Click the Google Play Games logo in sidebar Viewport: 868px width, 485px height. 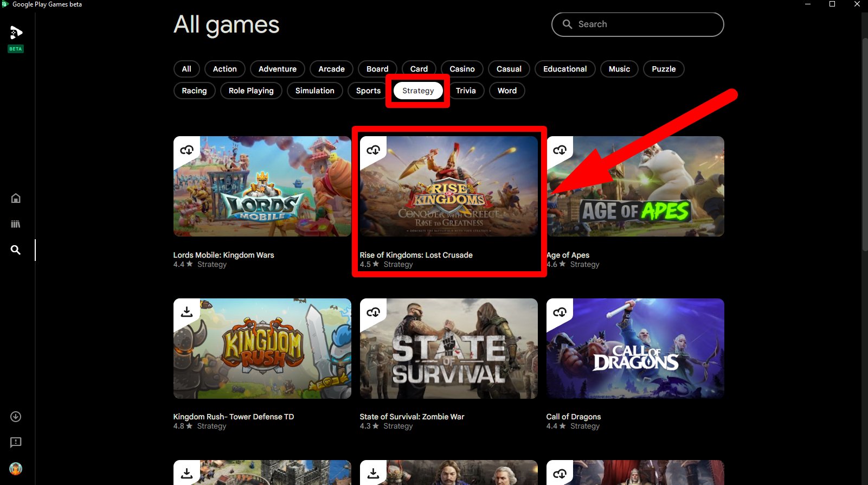tap(16, 33)
